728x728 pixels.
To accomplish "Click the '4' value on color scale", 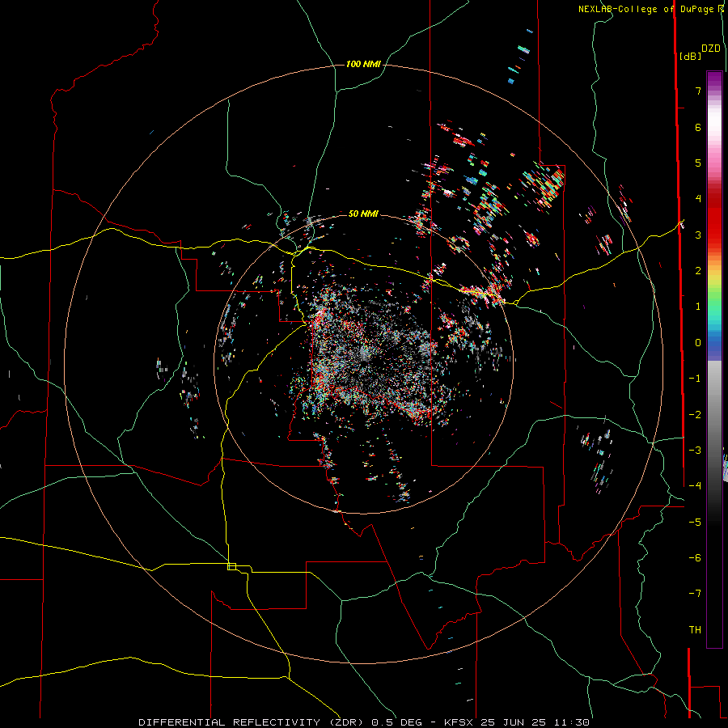I will pyautogui.click(x=698, y=199).
